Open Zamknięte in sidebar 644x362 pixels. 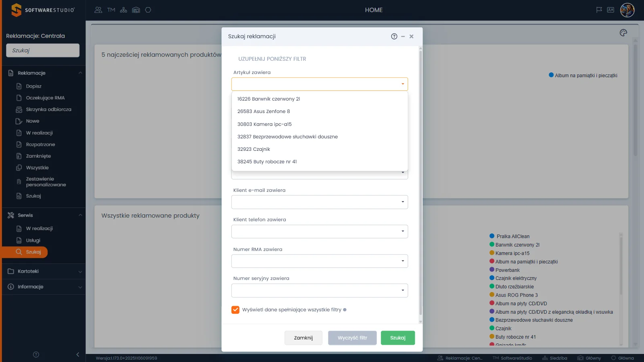38,156
